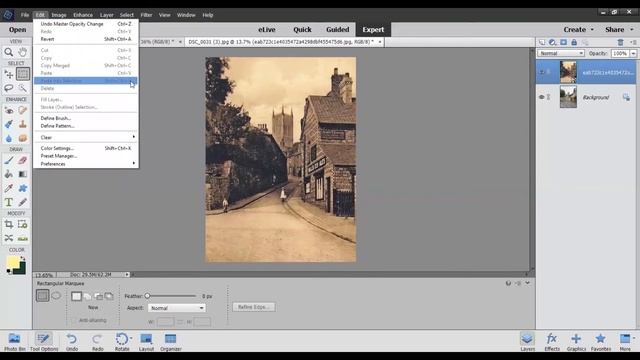Choose the New selection mode
The image size is (640, 360).
76,296
